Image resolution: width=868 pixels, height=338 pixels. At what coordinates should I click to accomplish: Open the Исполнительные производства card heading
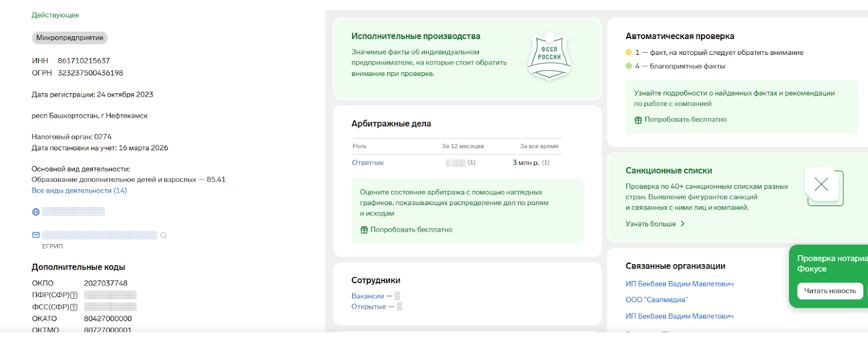click(x=416, y=36)
